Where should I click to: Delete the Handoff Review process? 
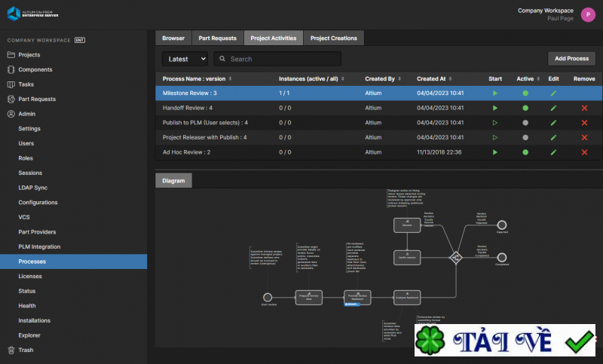pos(584,108)
